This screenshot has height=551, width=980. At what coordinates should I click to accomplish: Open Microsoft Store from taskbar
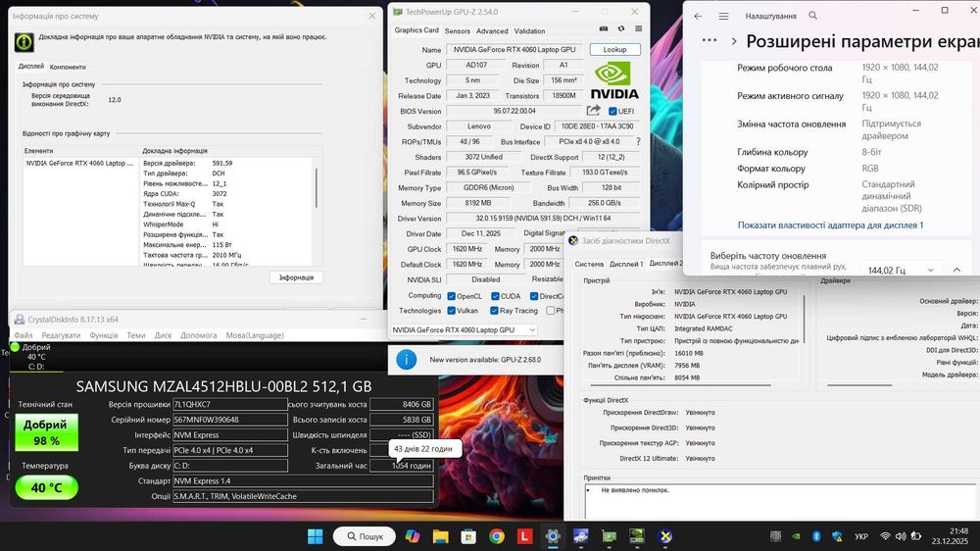coord(468,536)
